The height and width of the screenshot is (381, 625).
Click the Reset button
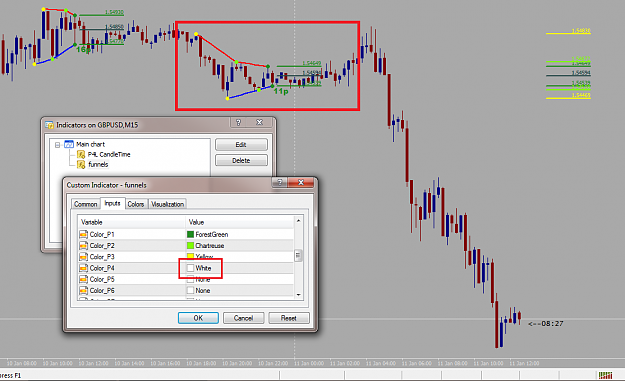[289, 318]
